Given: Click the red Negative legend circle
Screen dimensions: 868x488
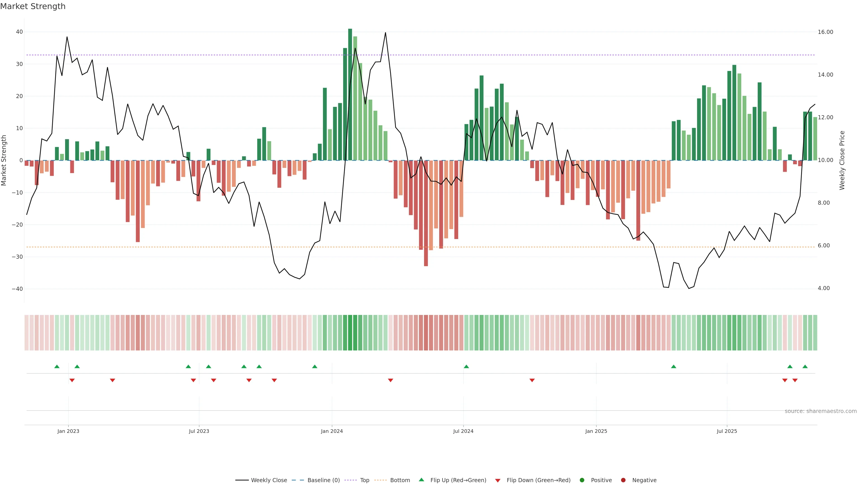Looking at the screenshot, I should (x=623, y=480).
